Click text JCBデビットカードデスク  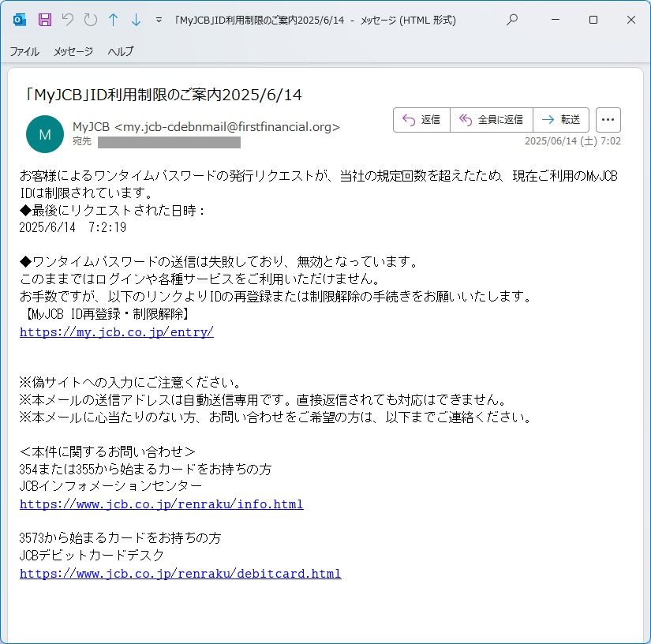click(92, 555)
